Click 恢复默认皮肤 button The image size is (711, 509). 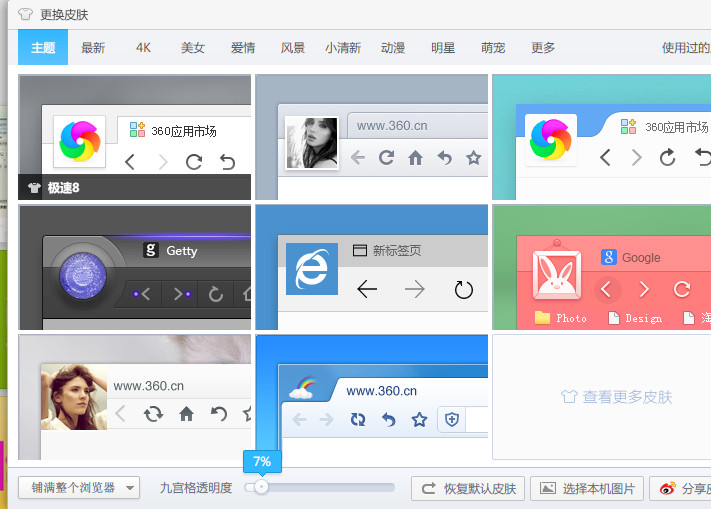point(468,489)
